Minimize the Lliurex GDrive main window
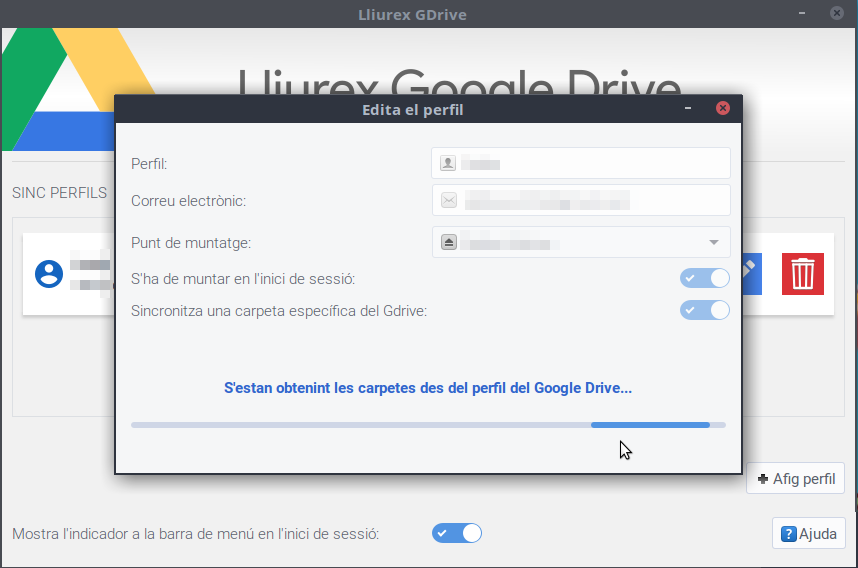Image resolution: width=858 pixels, height=568 pixels. [x=801, y=13]
